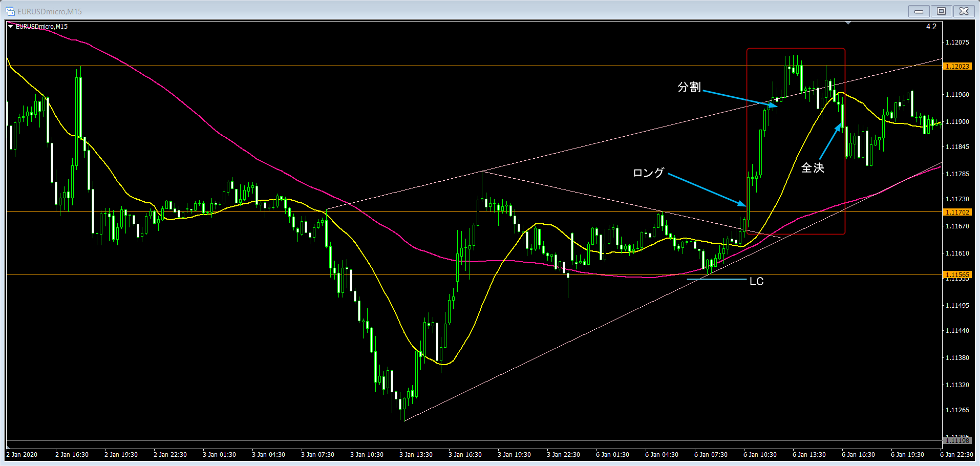Click the 2 Jan 2020 time axis label

(x=22, y=454)
